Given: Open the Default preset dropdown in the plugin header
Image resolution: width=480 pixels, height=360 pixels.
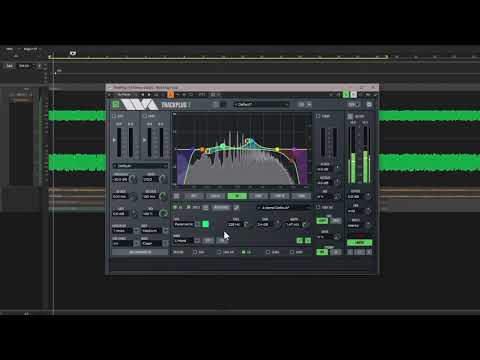Looking at the screenshot, I should pyautogui.click(x=261, y=105).
